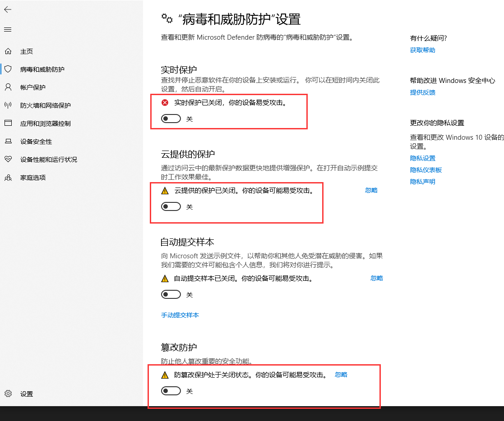This screenshot has width=504, height=421.
Task: Enable the 云提供的保护 toggle
Action: click(x=171, y=206)
